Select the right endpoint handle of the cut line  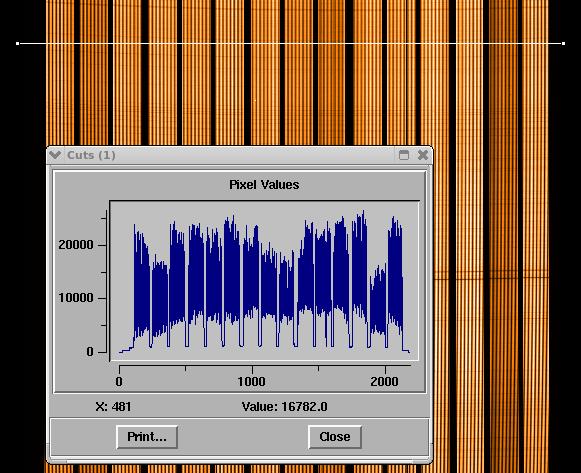coord(564,44)
